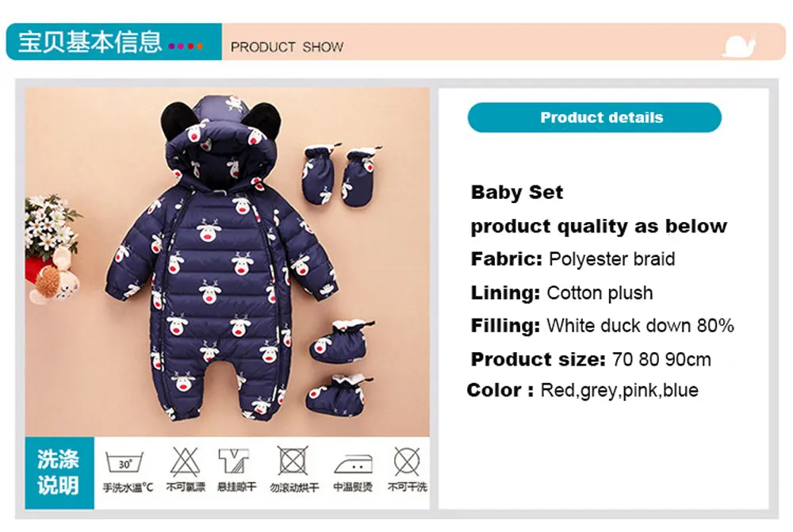This screenshot has height=532, width=793.
Task: Click the do not tumble dry icon
Action: [293, 461]
